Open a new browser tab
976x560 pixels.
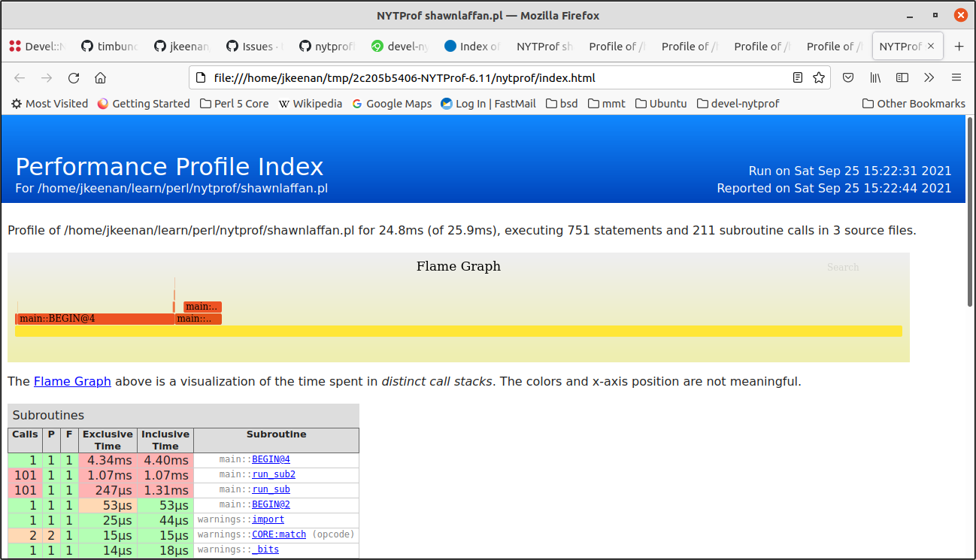click(959, 47)
